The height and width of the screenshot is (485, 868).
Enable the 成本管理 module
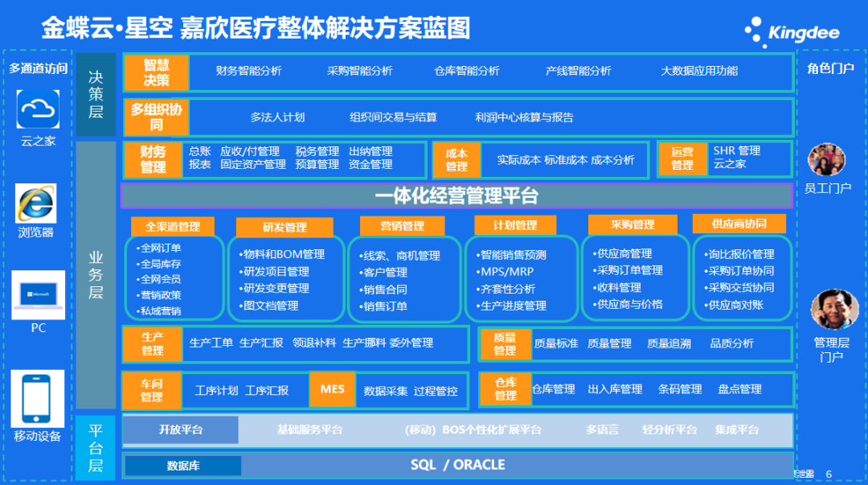pos(457,159)
